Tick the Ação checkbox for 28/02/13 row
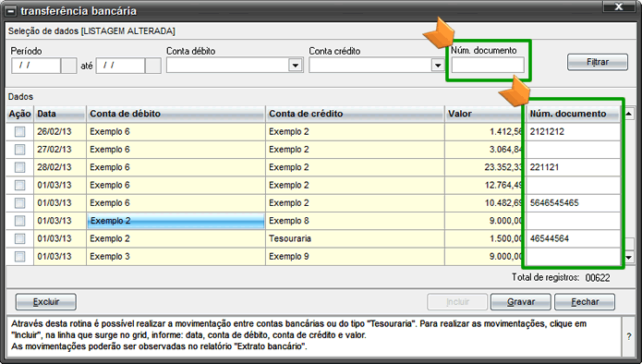 (19, 167)
